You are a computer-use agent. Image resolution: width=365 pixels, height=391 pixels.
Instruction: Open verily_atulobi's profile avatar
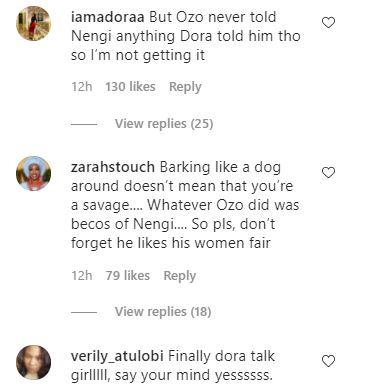tap(33, 362)
